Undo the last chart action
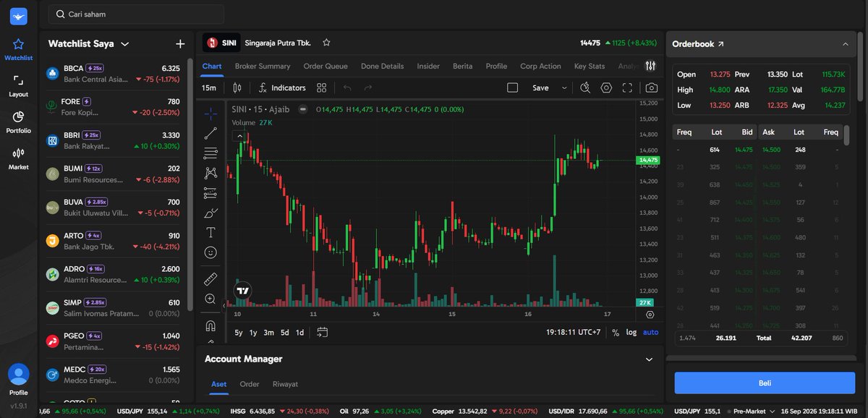868x418 pixels. pyautogui.click(x=347, y=88)
